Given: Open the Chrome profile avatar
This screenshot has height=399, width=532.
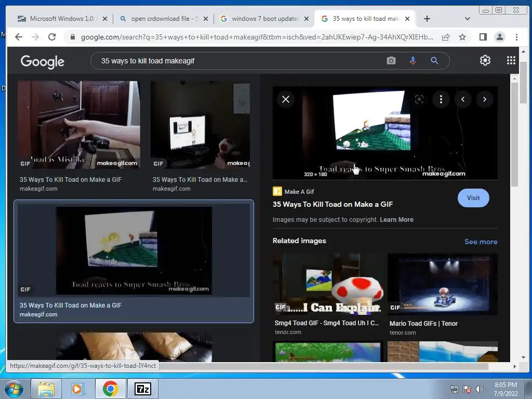Looking at the screenshot, I should [x=500, y=37].
